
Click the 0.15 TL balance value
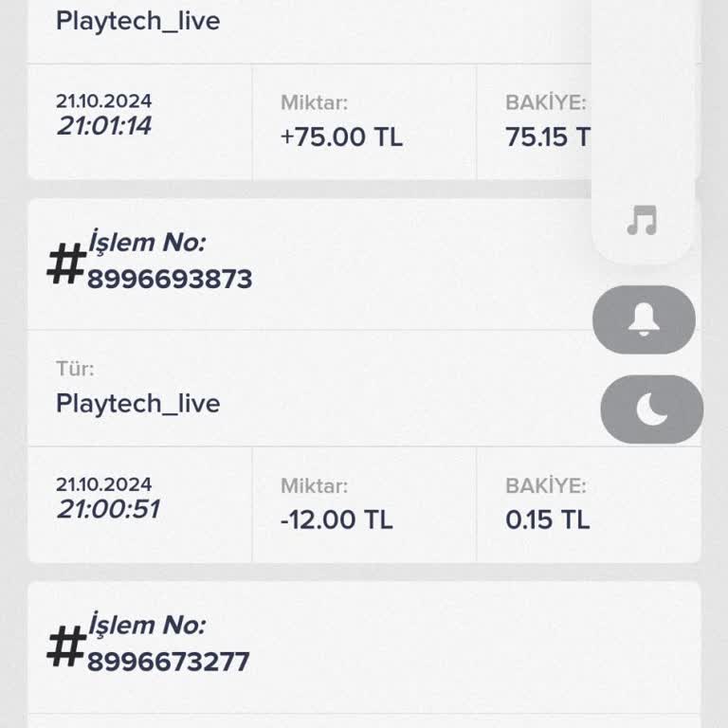click(547, 519)
